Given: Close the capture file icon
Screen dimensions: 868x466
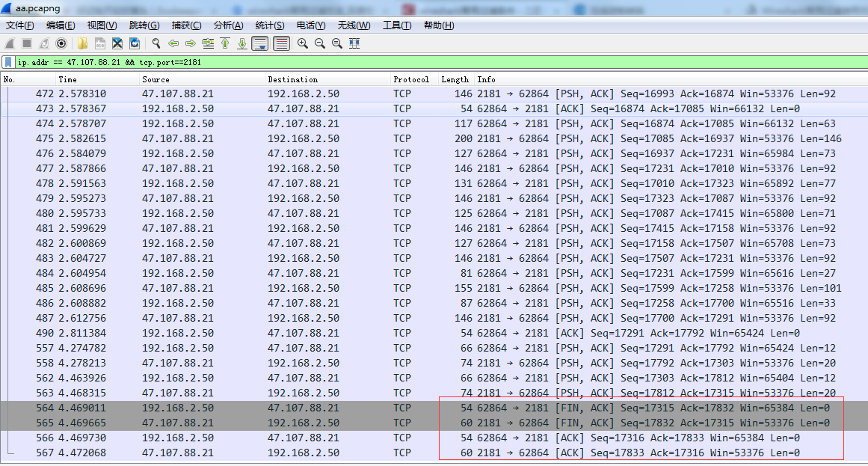Looking at the screenshot, I should click(117, 43).
